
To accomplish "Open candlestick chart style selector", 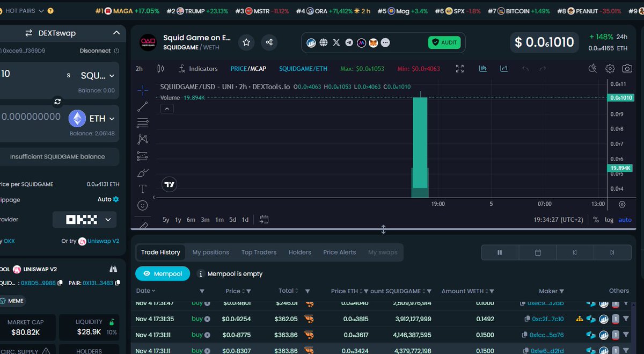I will click(160, 69).
